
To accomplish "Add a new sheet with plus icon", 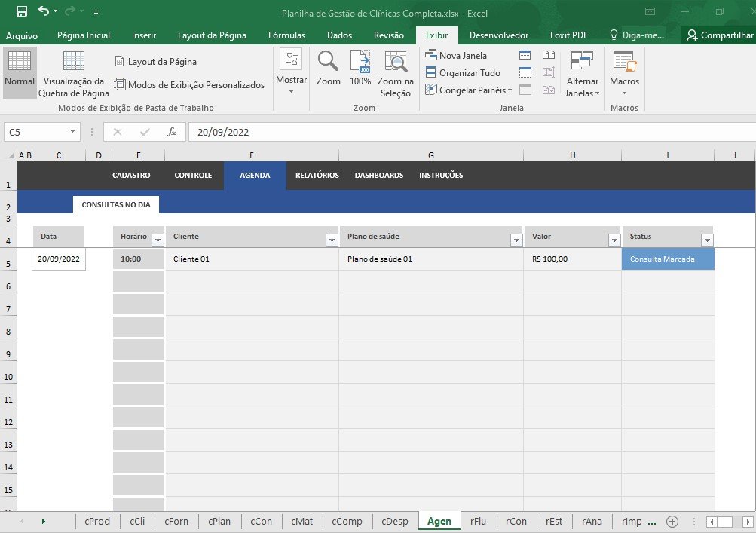I will (672, 521).
